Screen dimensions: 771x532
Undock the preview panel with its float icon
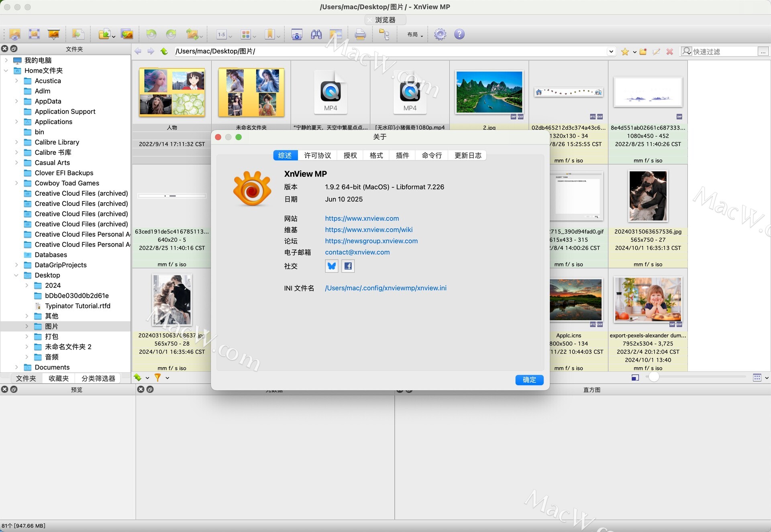coord(14,390)
